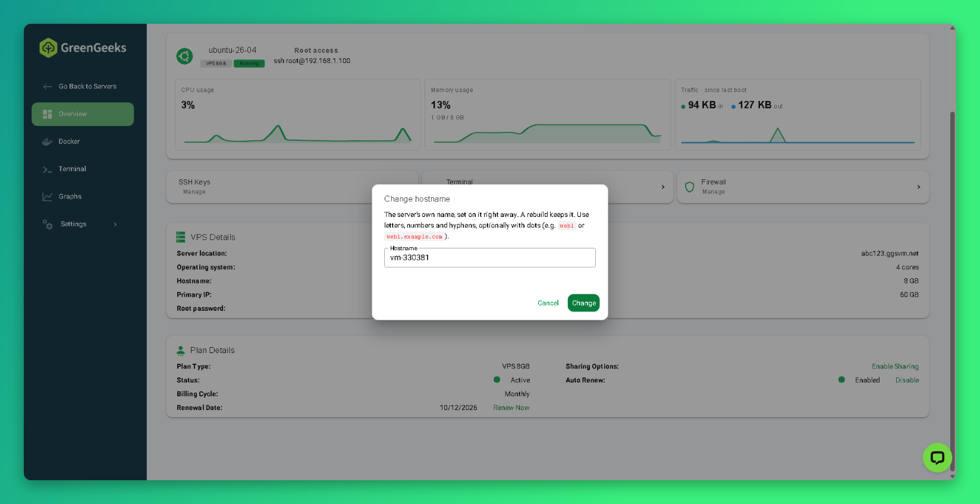
Task: Click the ubuntu-26-04 server name
Action: click(x=233, y=51)
